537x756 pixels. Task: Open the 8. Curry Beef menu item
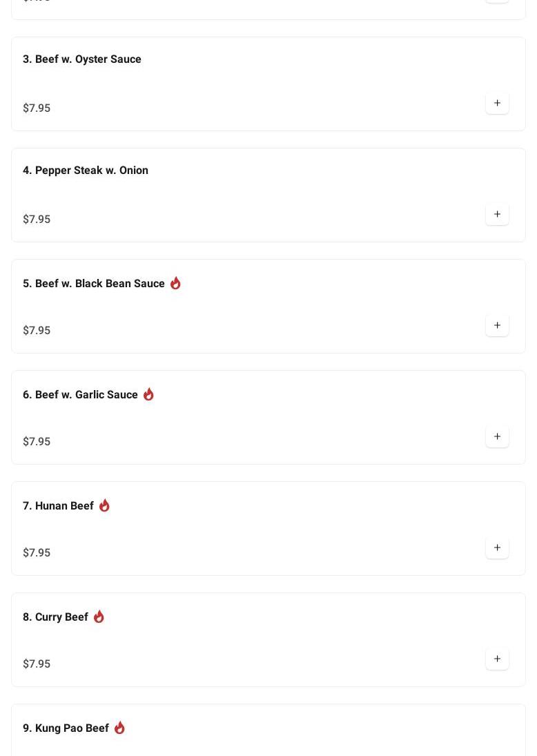pyautogui.click(x=55, y=617)
